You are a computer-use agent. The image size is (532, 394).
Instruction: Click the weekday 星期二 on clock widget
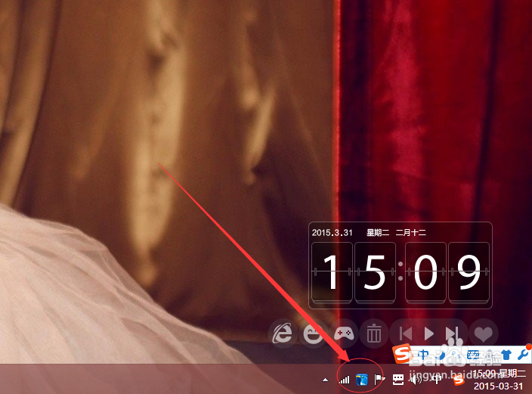[378, 233]
